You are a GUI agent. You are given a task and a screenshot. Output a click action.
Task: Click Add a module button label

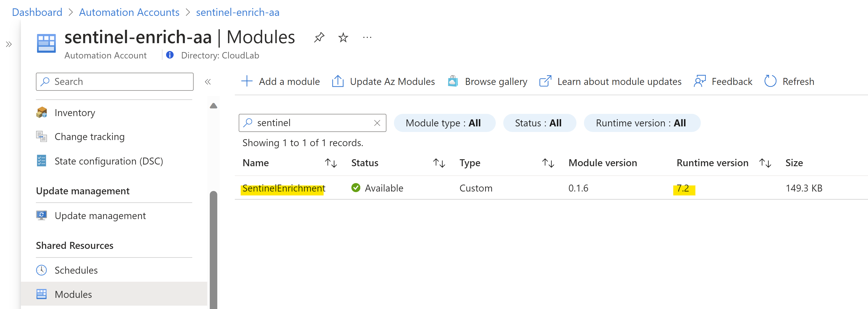(x=289, y=82)
